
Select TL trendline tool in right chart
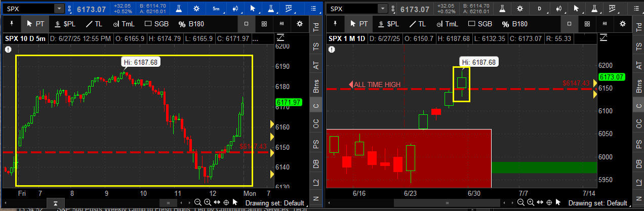[x=417, y=24]
